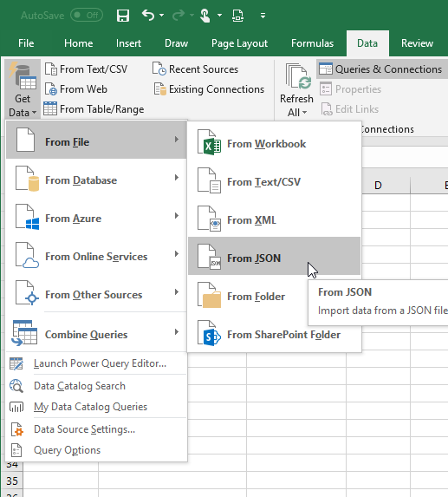The height and width of the screenshot is (497, 448).
Task: Expand the Combine Queries submenu arrow
Action: click(177, 332)
